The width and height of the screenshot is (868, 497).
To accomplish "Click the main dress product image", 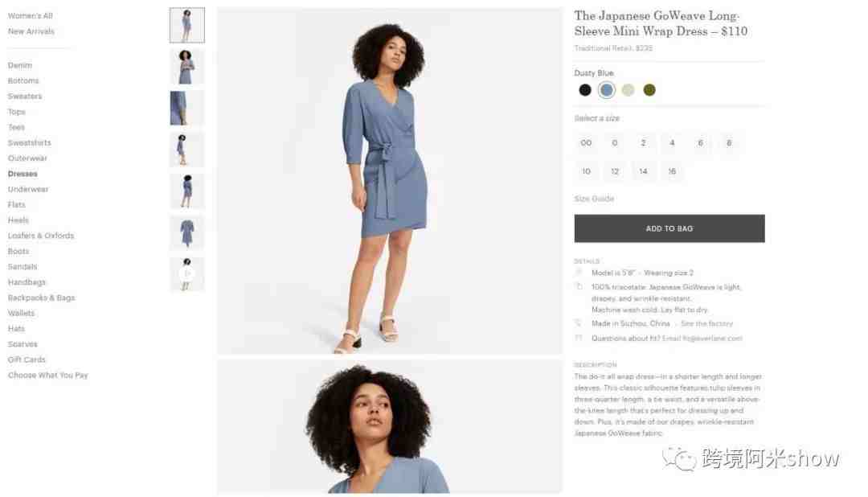I will 389,181.
